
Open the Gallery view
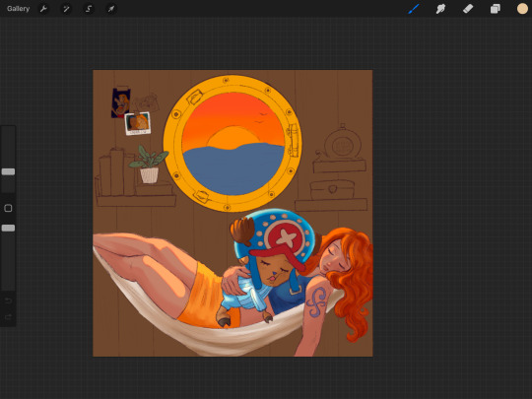(18, 9)
